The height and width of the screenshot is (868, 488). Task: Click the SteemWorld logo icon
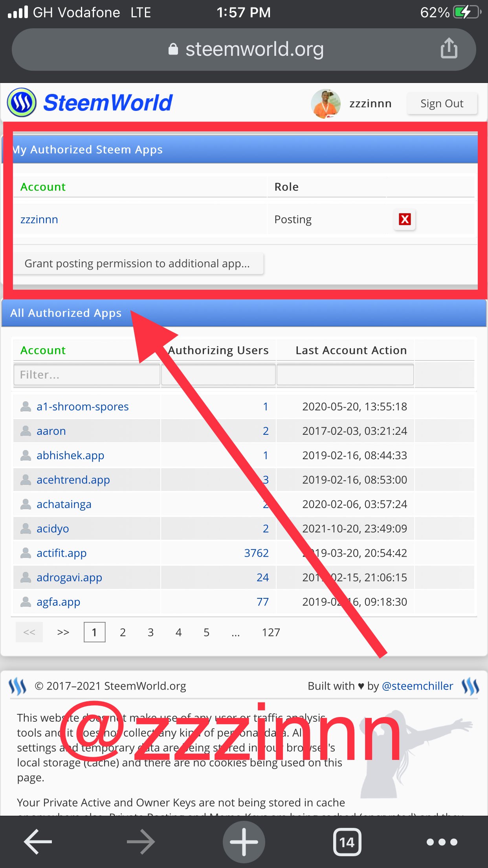[x=22, y=103]
